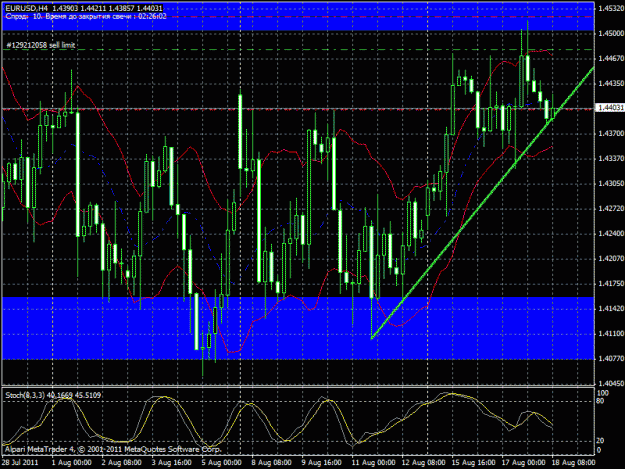Click the 3 Aug 16:00 time label

click(x=171, y=462)
